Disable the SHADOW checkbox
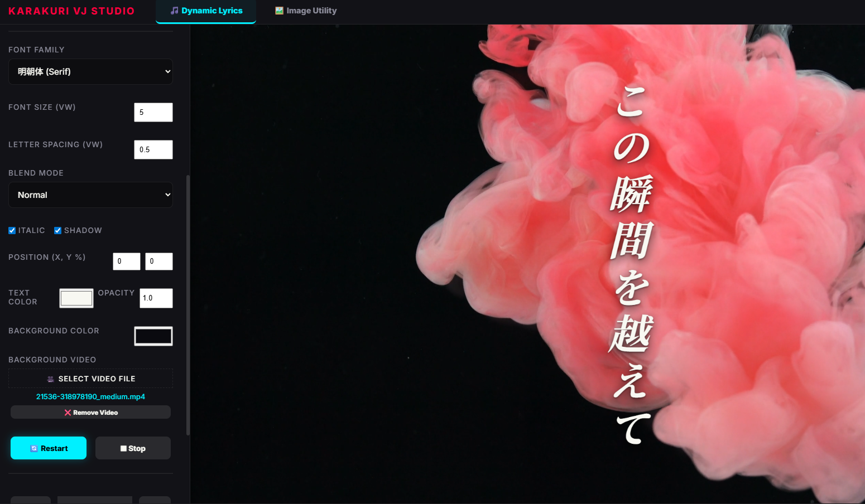Image resolution: width=865 pixels, height=504 pixels. 57,230
